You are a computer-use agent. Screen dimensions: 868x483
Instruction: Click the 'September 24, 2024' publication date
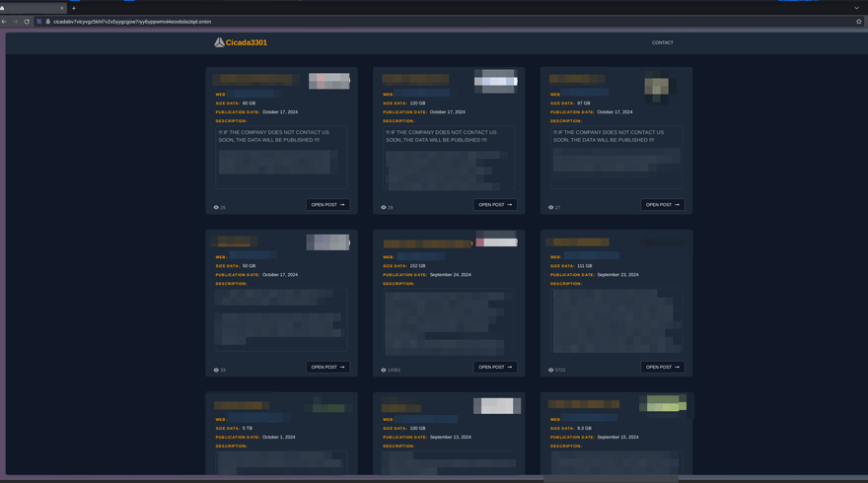click(451, 275)
